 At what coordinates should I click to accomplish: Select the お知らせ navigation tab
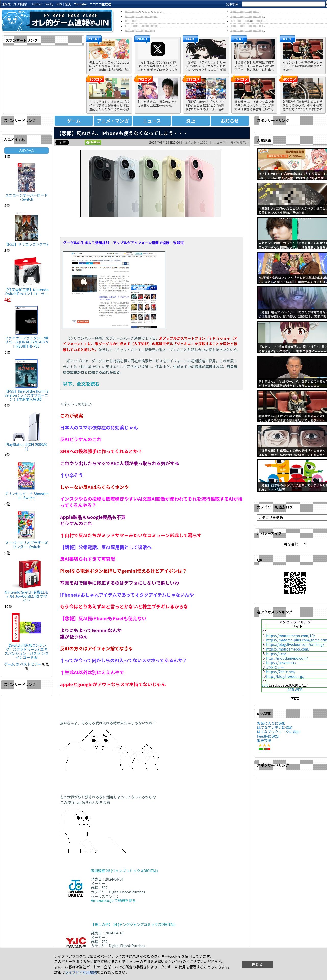tap(229, 121)
